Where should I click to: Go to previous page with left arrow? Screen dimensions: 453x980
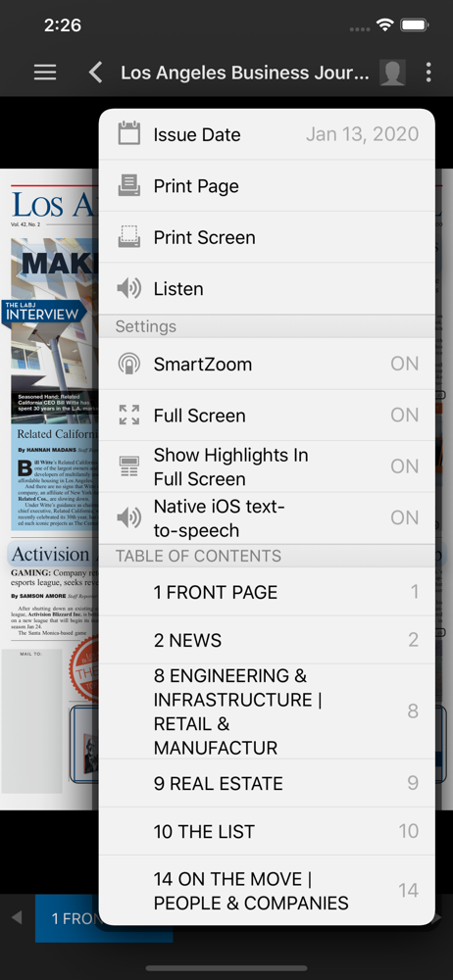[17, 917]
